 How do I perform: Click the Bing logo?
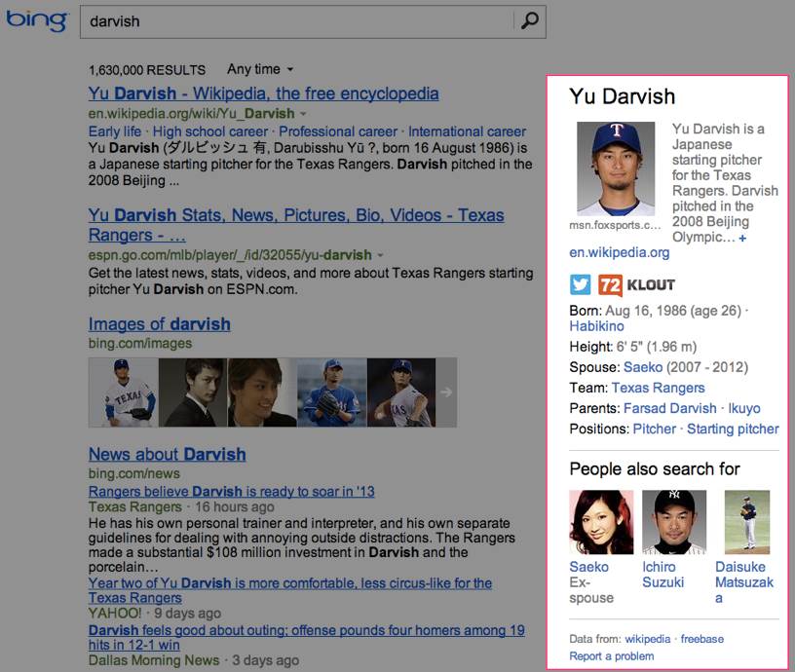tap(36, 20)
